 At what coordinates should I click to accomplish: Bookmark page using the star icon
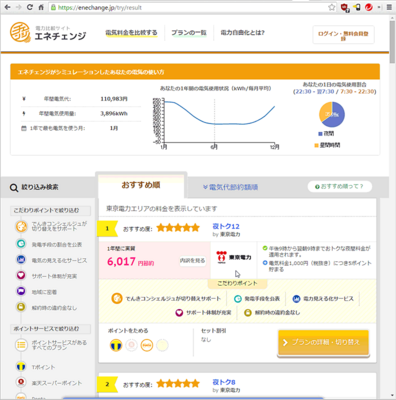332,7
